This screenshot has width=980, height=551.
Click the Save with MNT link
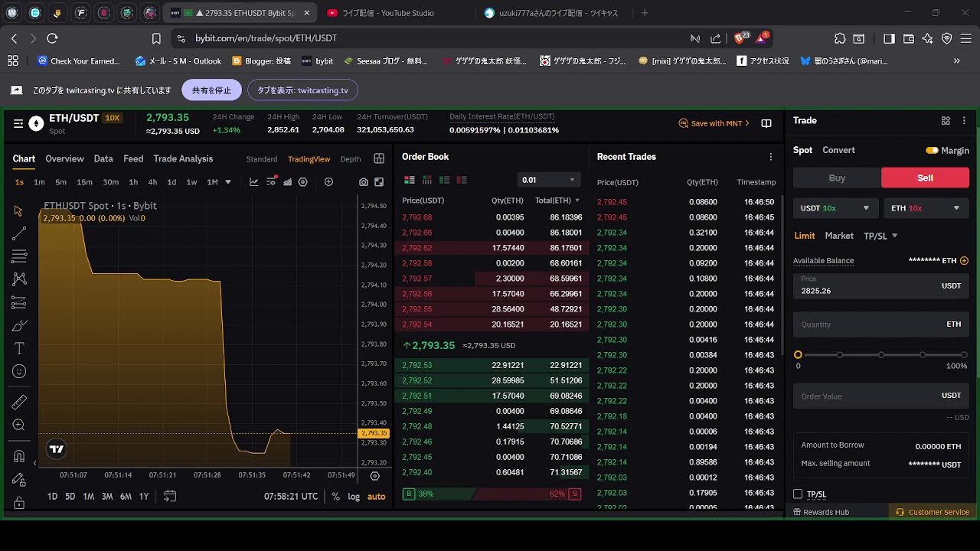click(x=713, y=122)
